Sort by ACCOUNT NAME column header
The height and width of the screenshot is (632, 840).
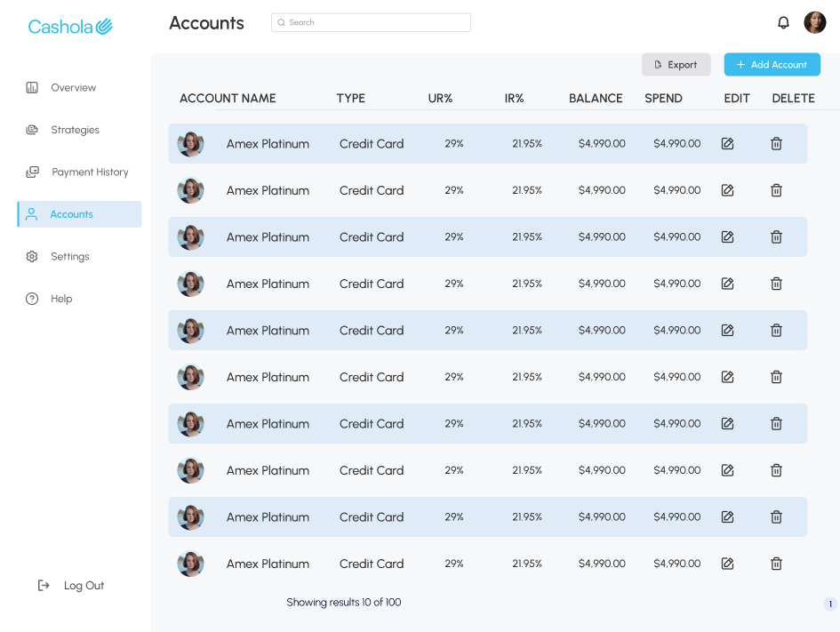point(228,98)
